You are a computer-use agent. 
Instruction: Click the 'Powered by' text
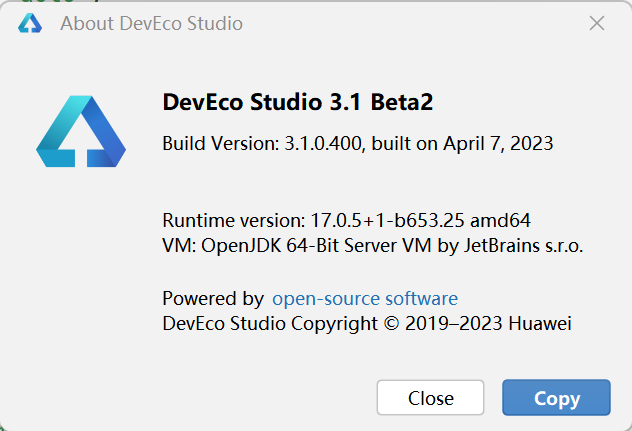coord(213,299)
